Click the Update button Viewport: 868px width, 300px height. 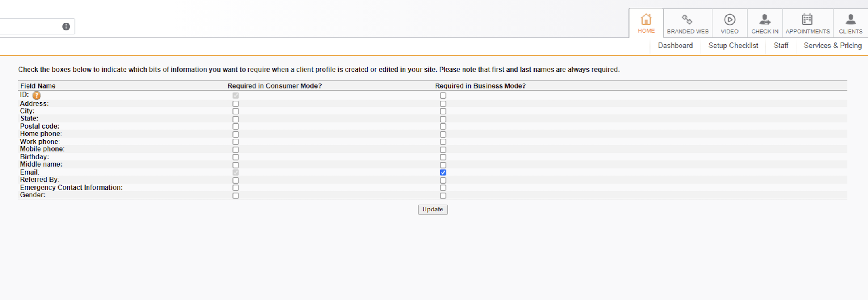(433, 209)
